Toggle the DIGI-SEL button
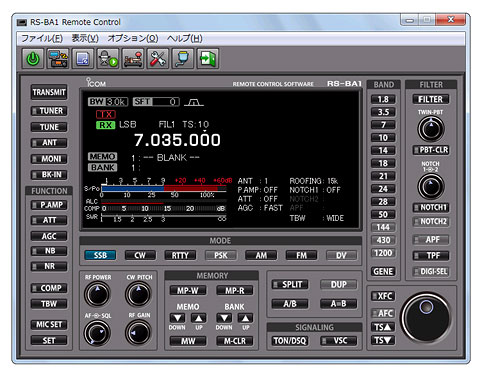Viewport: 482px width, 377px height. 431,271
